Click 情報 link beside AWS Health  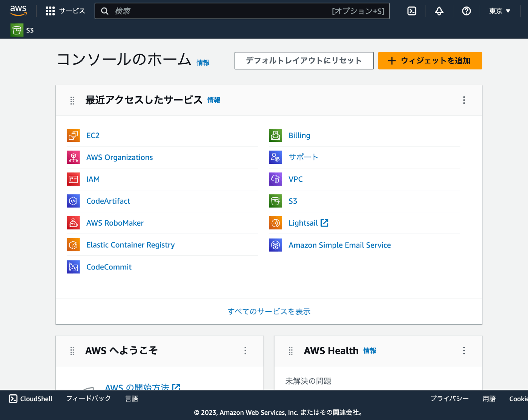point(370,351)
